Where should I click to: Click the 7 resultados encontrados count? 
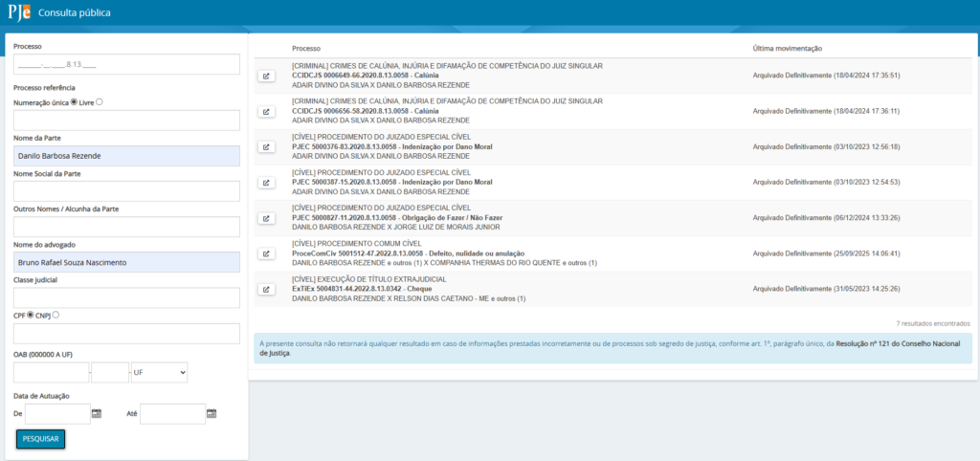point(933,323)
